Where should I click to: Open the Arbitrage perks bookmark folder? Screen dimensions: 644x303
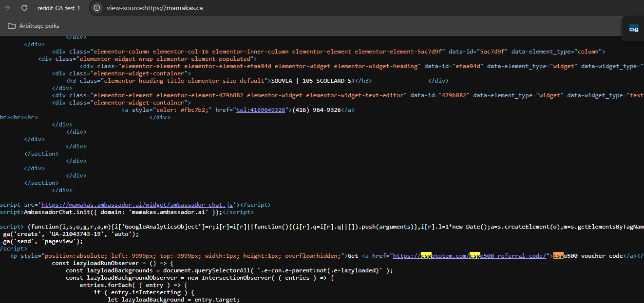pyautogui.click(x=34, y=26)
